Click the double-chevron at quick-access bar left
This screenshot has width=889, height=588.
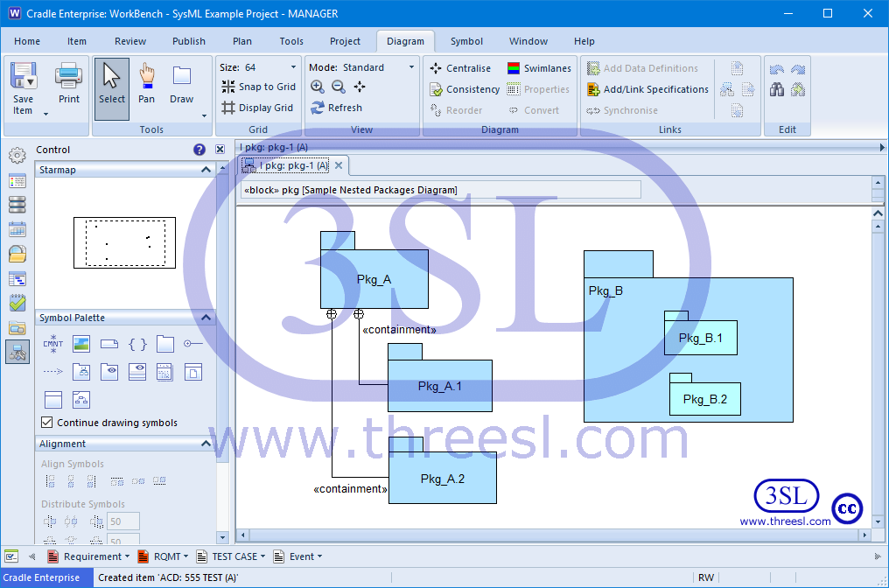coord(31,556)
